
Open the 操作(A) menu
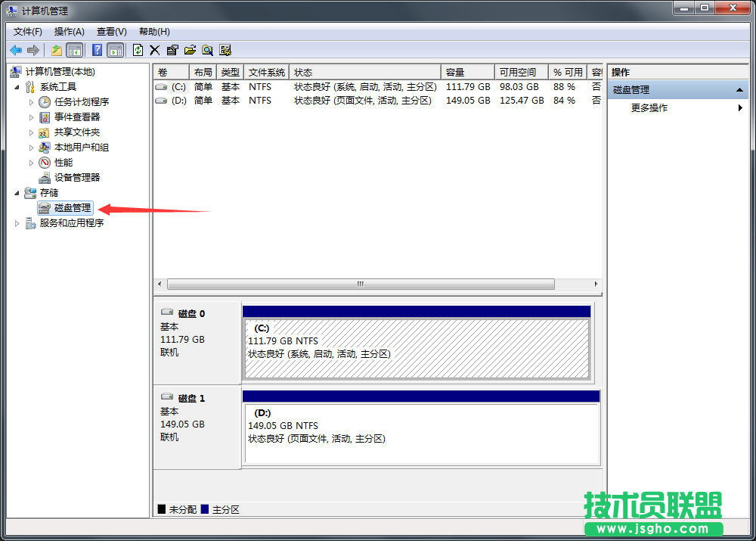[x=69, y=31]
